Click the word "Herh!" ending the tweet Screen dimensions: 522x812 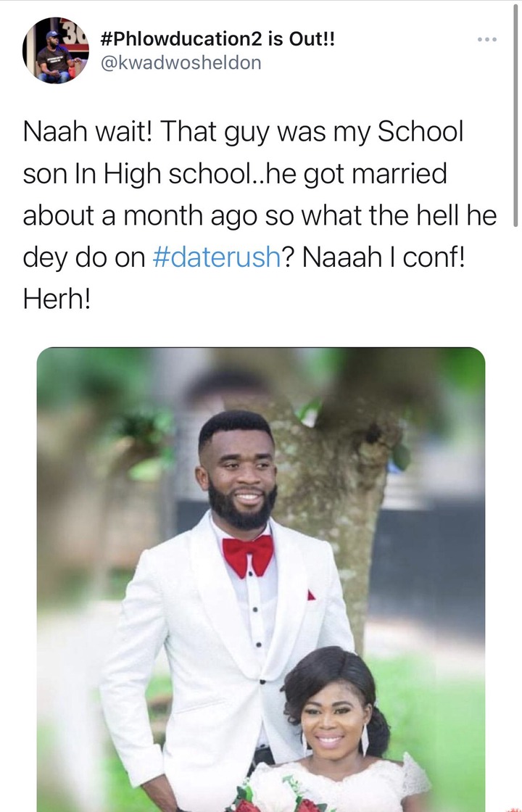[x=57, y=299]
